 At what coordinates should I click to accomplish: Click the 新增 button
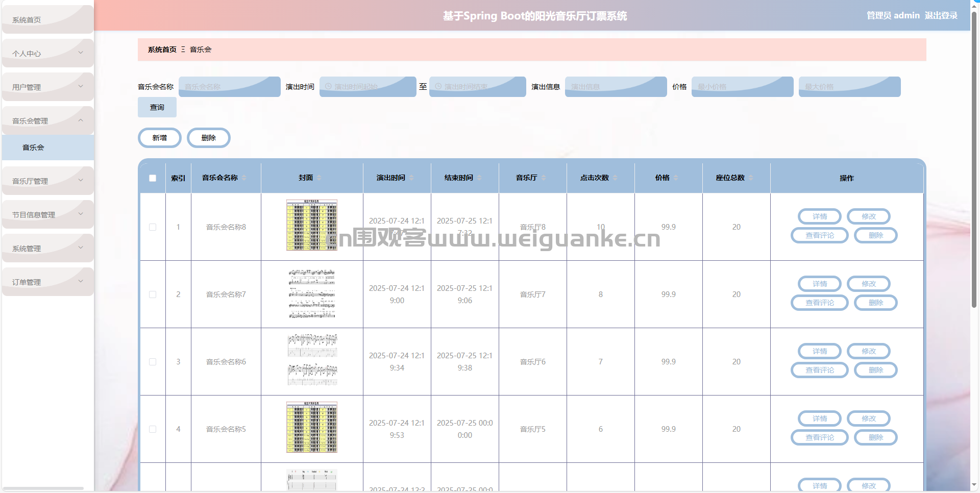160,138
